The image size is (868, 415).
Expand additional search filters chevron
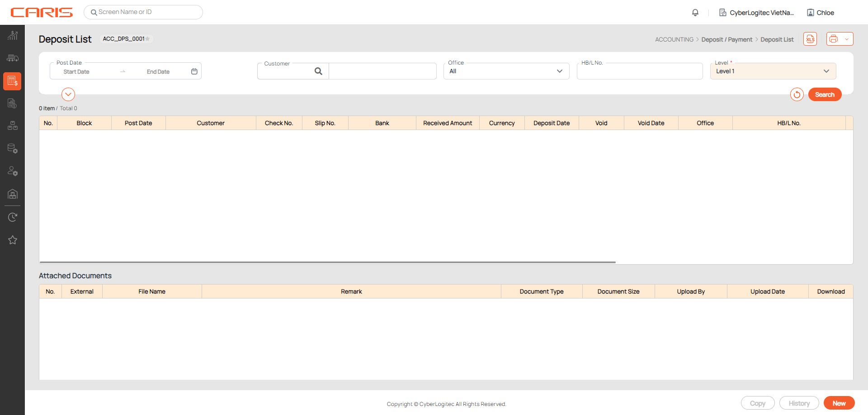(68, 94)
